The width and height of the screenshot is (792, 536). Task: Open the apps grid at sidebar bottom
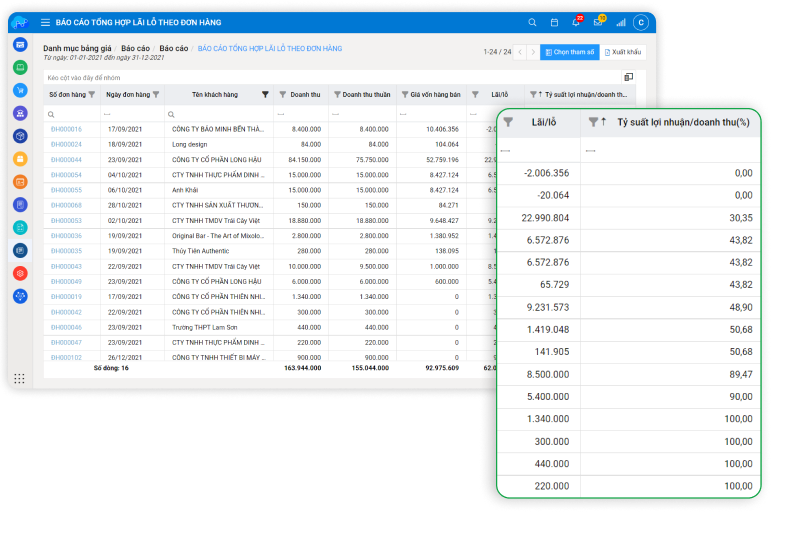(x=20, y=378)
